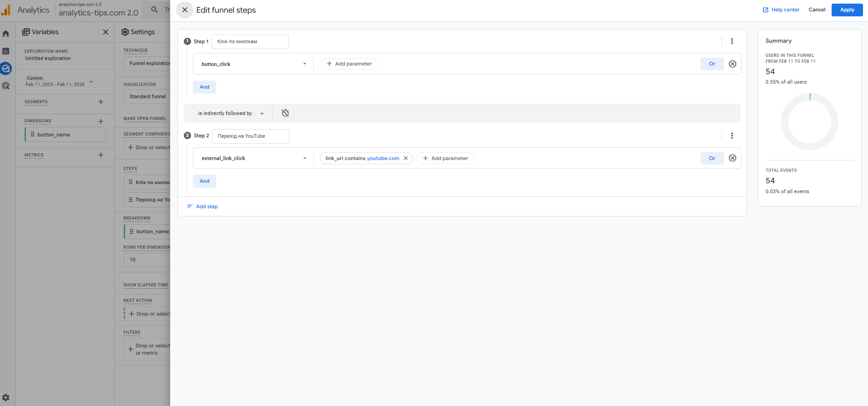The width and height of the screenshot is (868, 406).
Task: Open Help center link
Action: (x=781, y=10)
